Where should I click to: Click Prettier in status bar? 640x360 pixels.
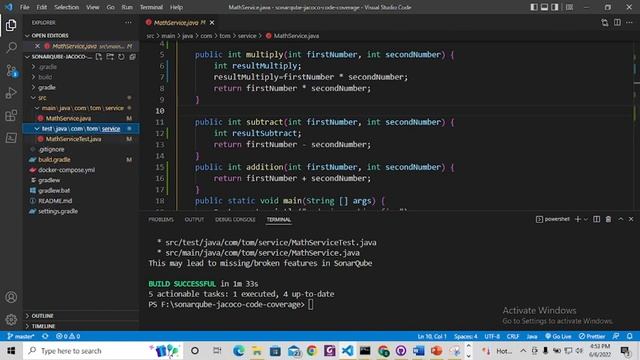592,336
